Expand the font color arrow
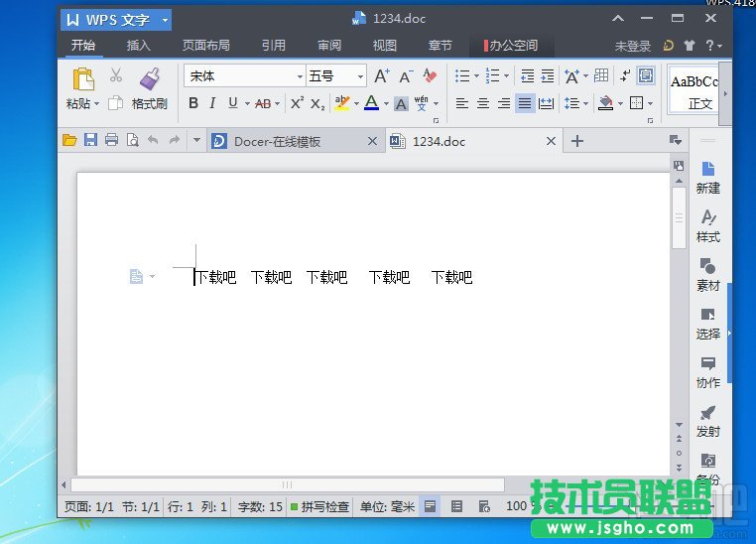Screen dimensions: 756x544 click(x=386, y=103)
